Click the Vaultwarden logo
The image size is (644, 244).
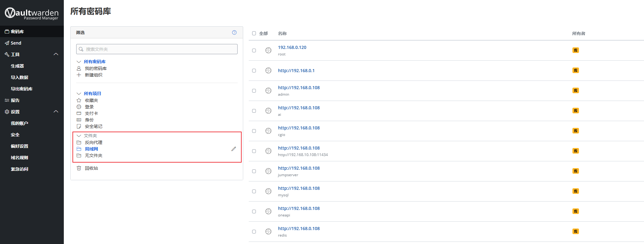coord(32,13)
